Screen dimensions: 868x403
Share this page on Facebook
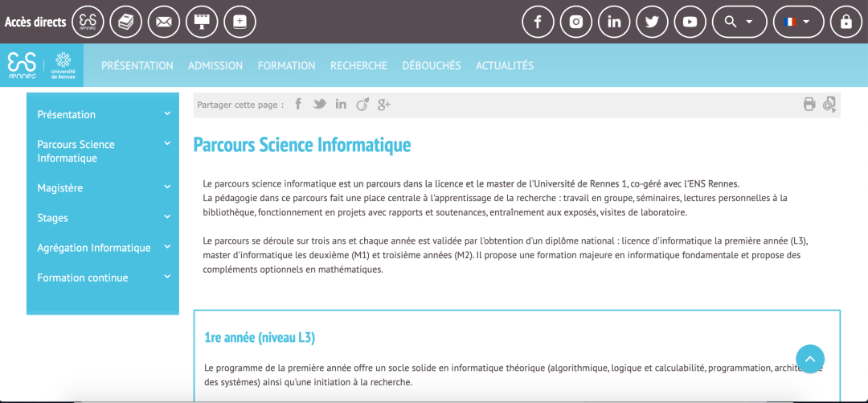298,104
